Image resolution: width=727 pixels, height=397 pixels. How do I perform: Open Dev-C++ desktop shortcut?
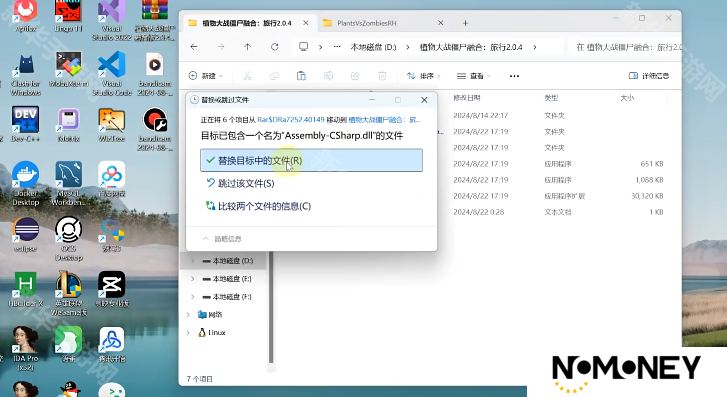[26, 123]
